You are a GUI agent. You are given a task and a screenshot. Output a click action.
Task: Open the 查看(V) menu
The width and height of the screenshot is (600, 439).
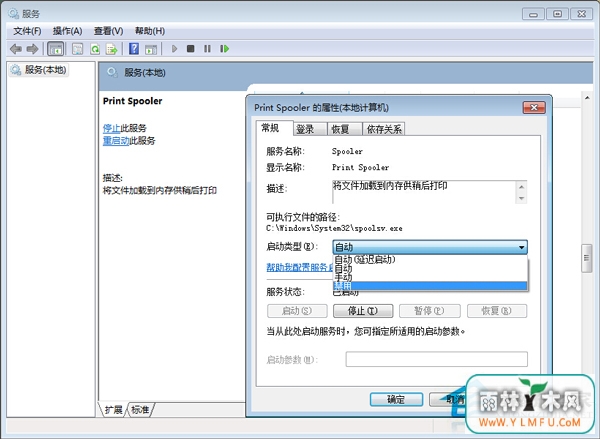click(109, 31)
